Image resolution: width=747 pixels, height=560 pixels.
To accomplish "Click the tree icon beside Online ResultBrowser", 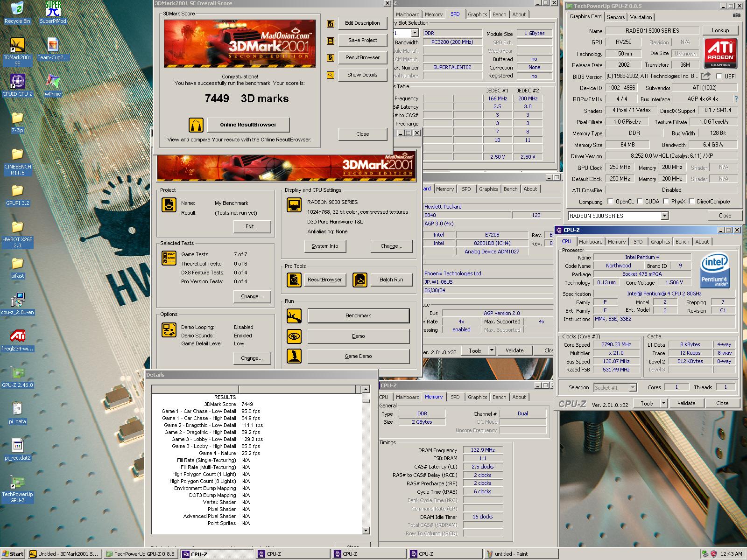I will tap(196, 125).
